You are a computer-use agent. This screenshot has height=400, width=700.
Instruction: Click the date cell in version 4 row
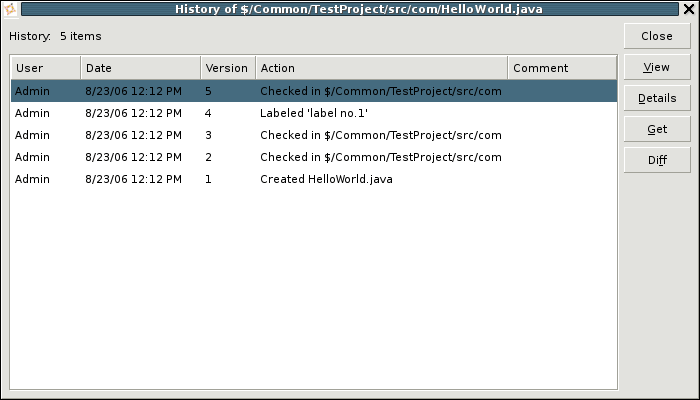tap(134, 113)
